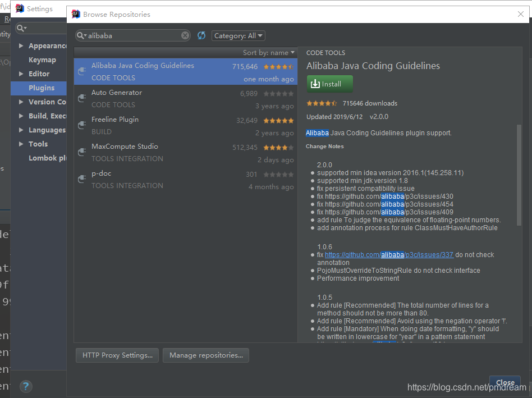Click the MaxCompute Studio plugin icon

click(x=82, y=152)
